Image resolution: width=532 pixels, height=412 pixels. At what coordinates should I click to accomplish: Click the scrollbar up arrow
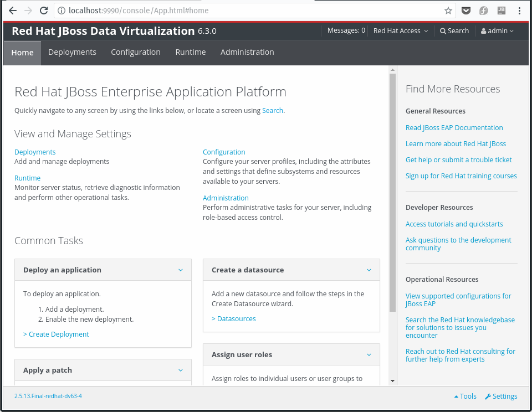(392, 70)
